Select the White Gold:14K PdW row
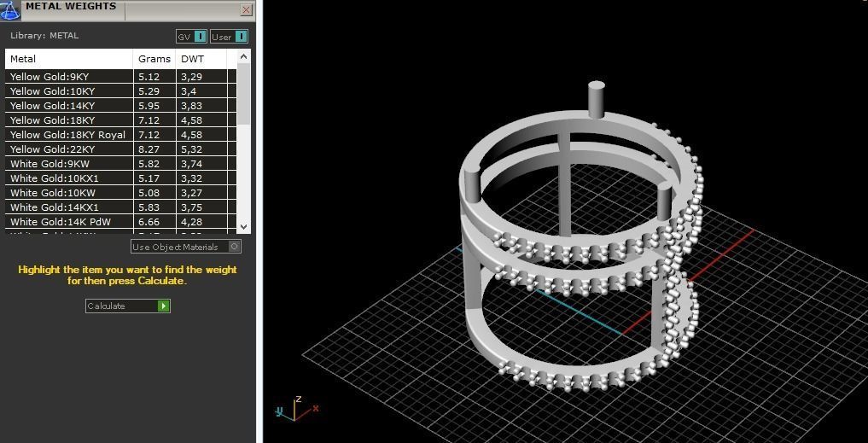Viewport: 868px width, 443px height. tap(120, 222)
